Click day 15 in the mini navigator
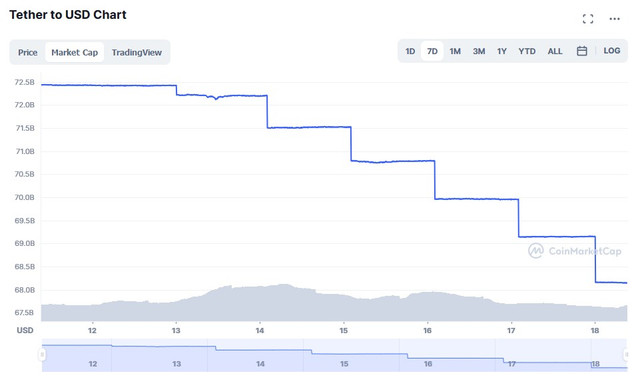 tap(344, 364)
